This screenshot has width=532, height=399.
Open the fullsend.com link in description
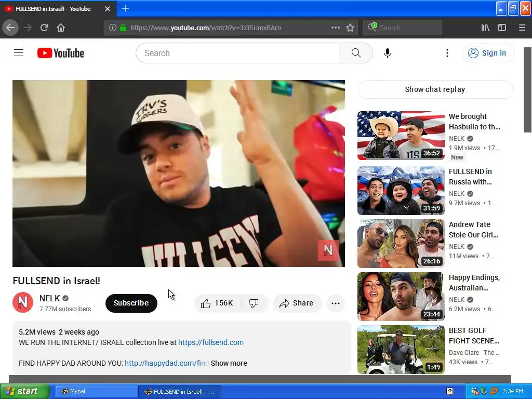(211, 342)
